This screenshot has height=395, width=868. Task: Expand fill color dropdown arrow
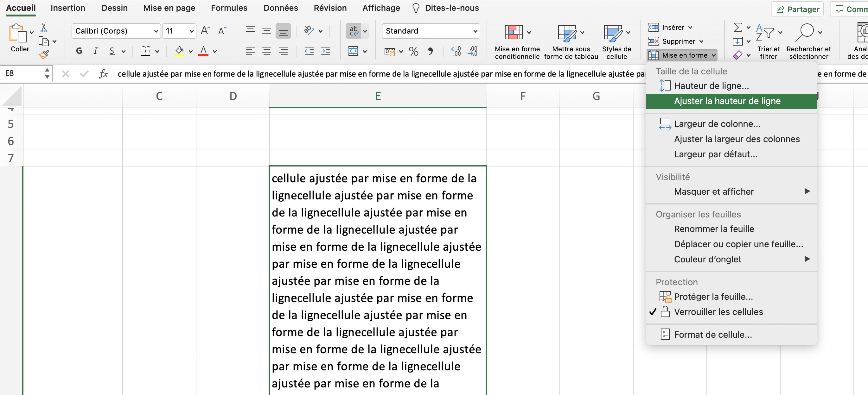[191, 52]
